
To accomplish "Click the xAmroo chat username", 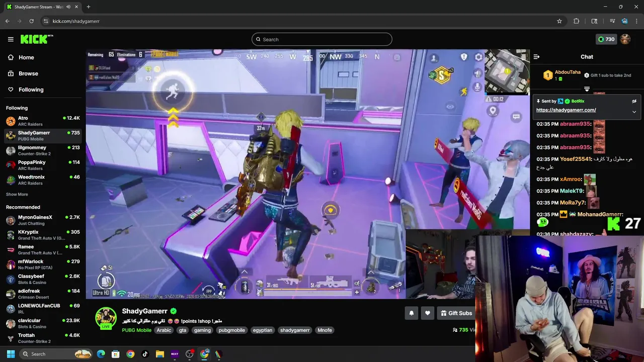I will (571, 179).
